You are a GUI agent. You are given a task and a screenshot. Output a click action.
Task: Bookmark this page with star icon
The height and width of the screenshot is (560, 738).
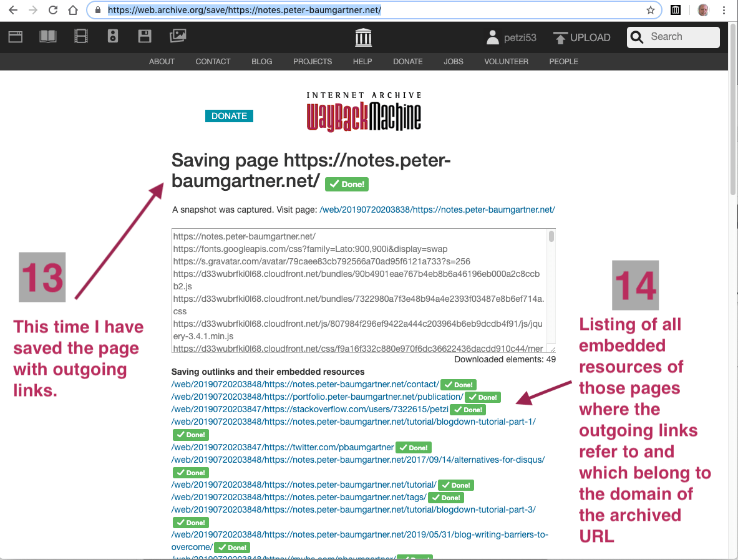coord(651,10)
